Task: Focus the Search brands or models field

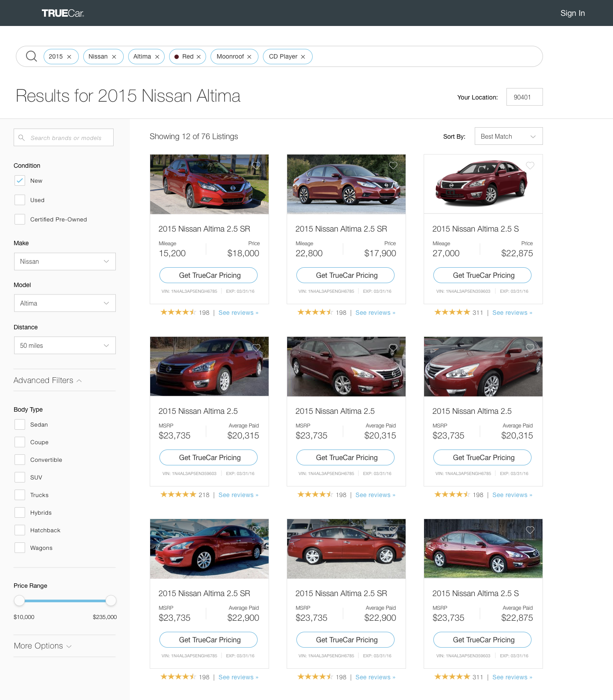Action: pyautogui.click(x=63, y=137)
